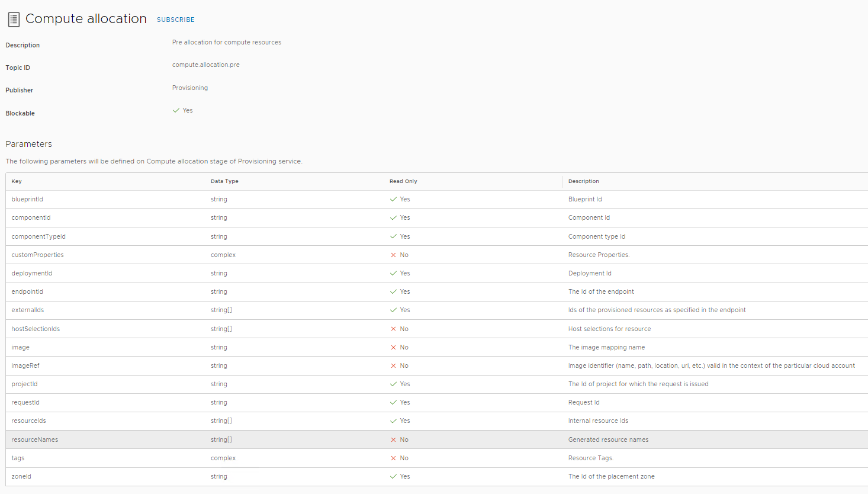Viewport: 868px width, 494px height.
Task: Click the green checkmark in the blueprintId row
Action: tap(393, 199)
